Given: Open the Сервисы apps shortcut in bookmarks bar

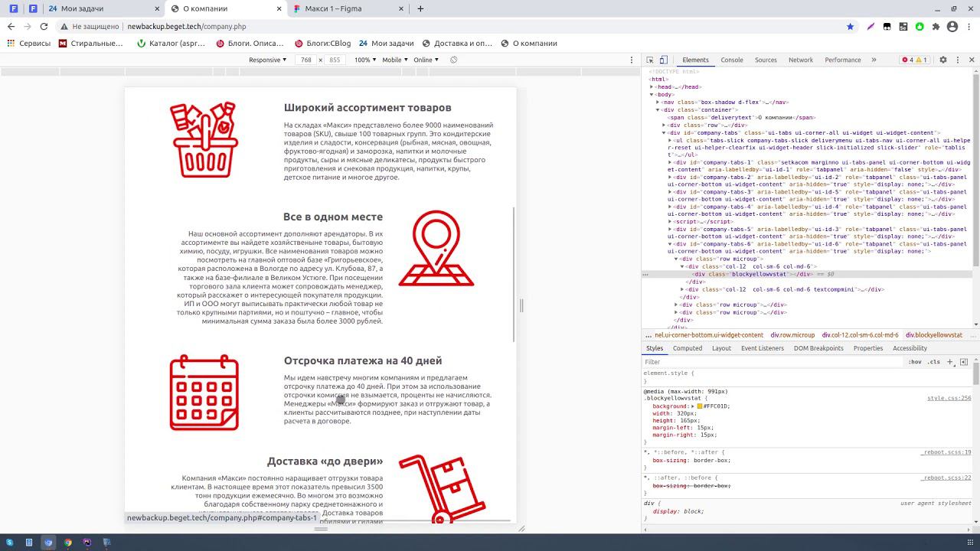Looking at the screenshot, I should pyautogui.click(x=28, y=44).
